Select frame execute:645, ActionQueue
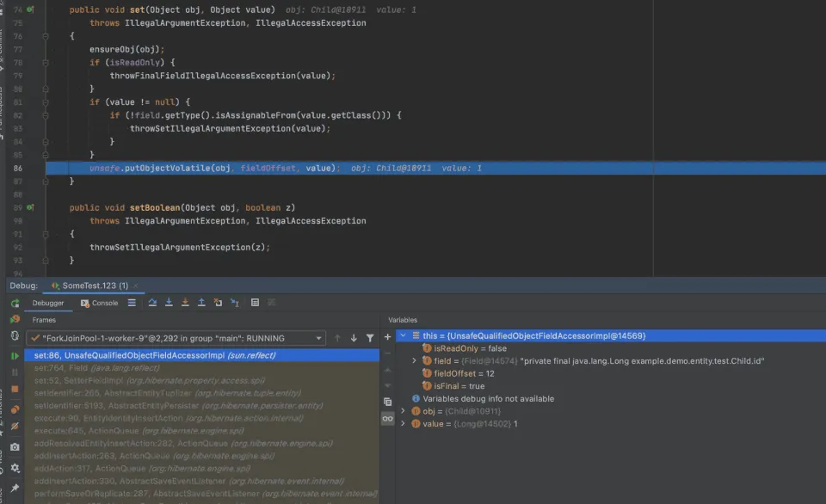 coord(201,431)
